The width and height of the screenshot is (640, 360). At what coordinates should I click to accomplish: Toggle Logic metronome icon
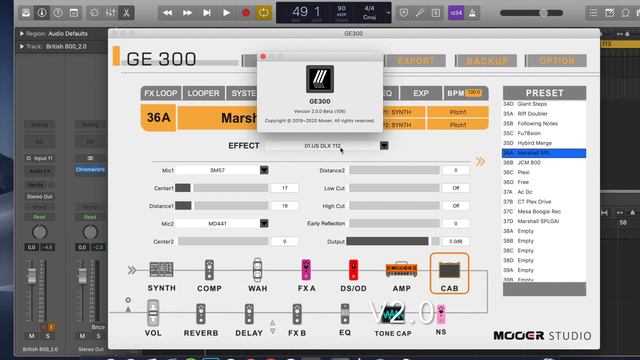(472, 13)
